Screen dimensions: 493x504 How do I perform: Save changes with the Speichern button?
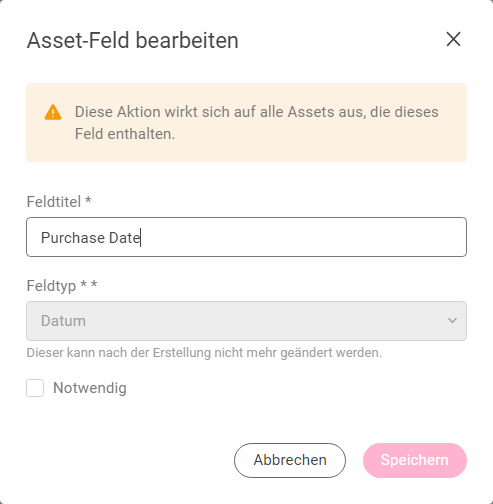coord(415,460)
